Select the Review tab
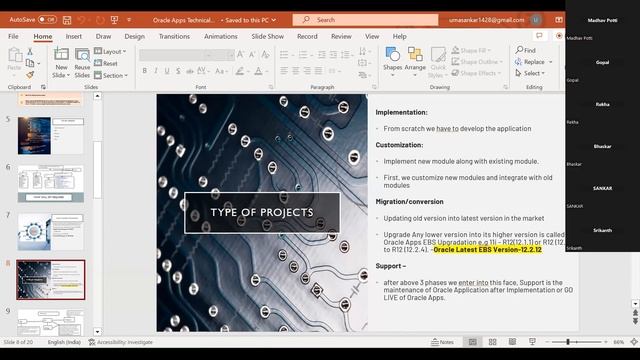The width and height of the screenshot is (640, 360). point(341,36)
